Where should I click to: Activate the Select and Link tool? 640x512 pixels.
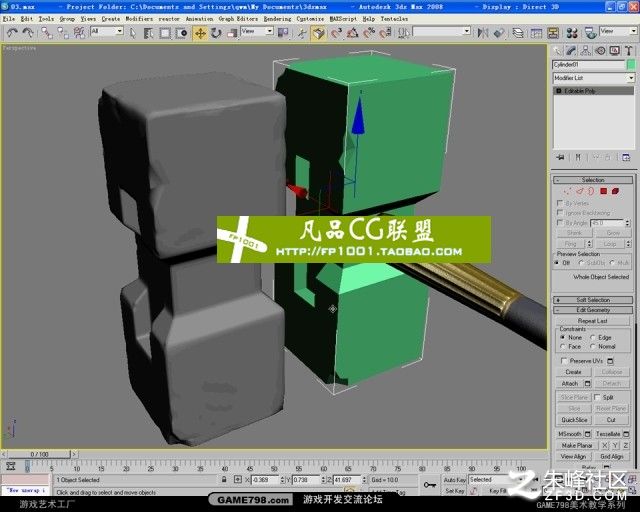(47, 33)
